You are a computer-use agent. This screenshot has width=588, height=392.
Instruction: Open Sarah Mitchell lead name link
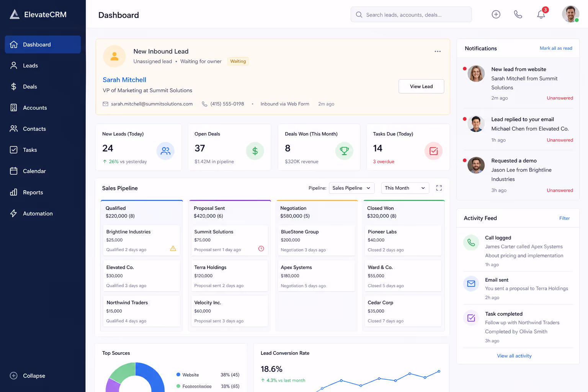(124, 80)
